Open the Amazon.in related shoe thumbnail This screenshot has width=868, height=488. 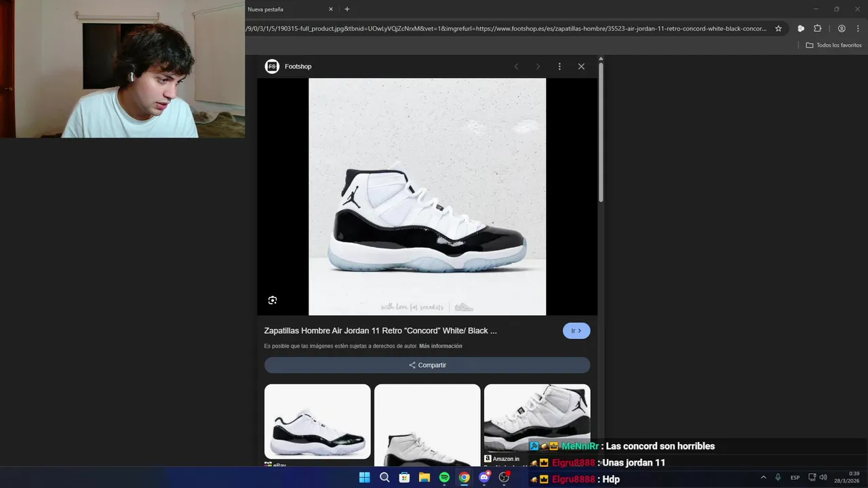(537, 419)
